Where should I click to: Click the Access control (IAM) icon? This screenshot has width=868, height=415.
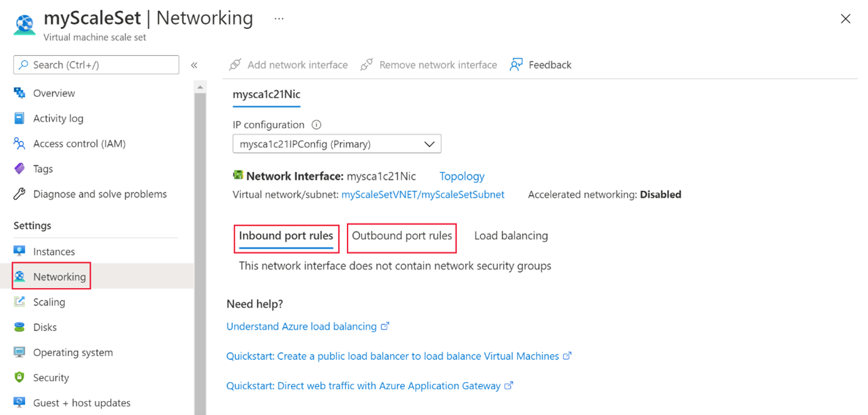[20, 143]
